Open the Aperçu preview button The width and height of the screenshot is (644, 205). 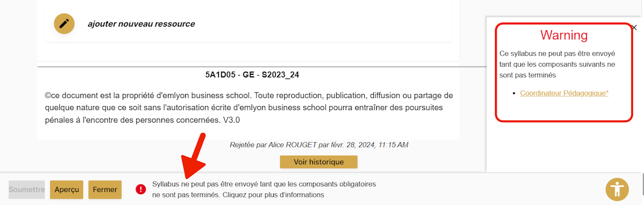click(67, 189)
